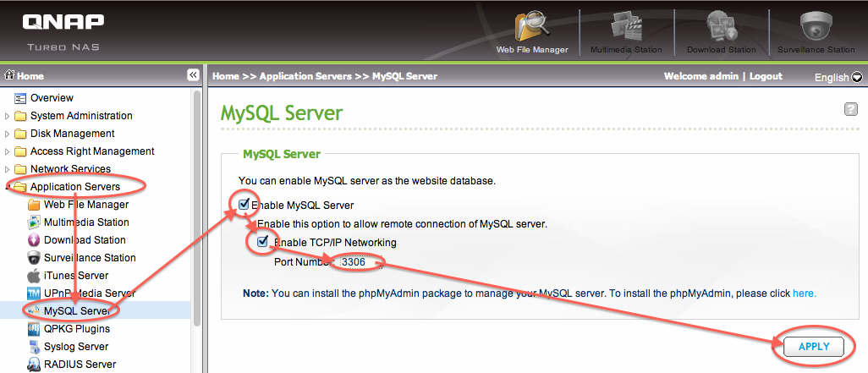This screenshot has height=373, width=868.
Task: Select Web File Manager tree entry
Action: [86, 204]
